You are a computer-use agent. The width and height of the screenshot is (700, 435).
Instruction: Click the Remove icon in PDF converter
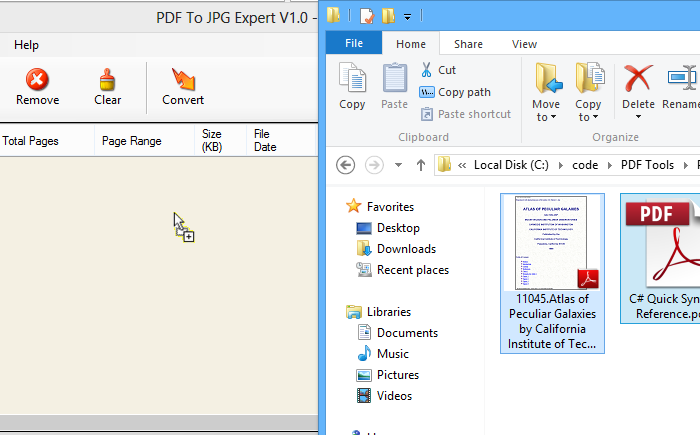point(37,80)
